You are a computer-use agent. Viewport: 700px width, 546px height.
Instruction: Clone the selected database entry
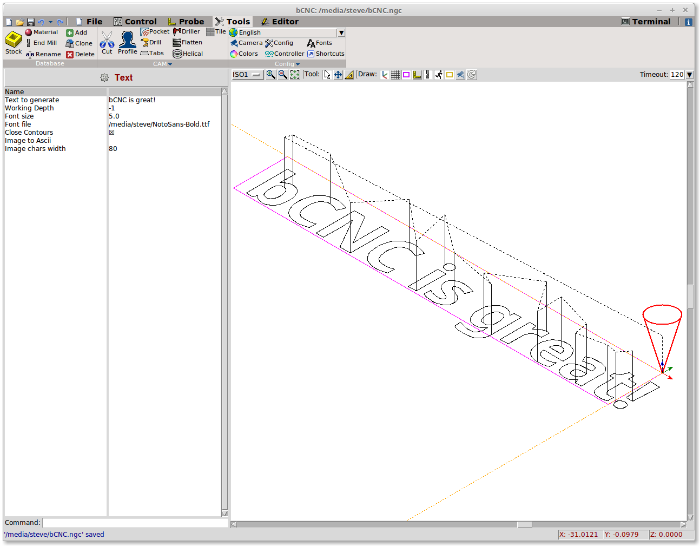[x=79, y=43]
